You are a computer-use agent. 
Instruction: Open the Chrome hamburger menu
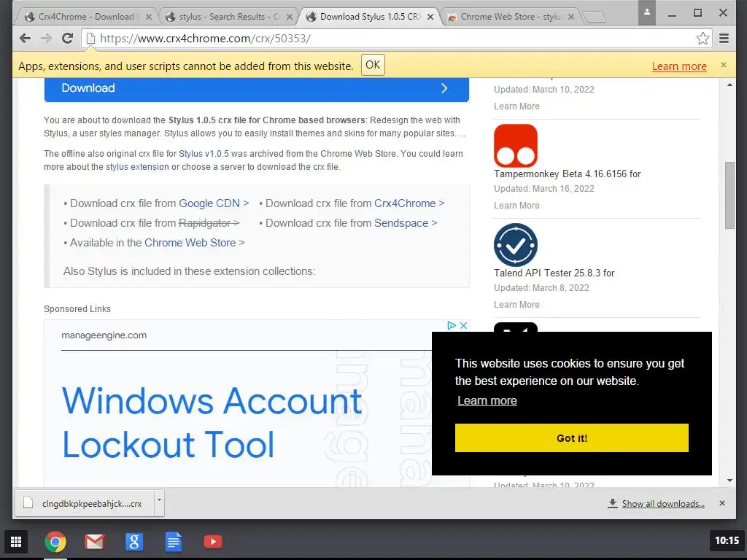coord(724,38)
